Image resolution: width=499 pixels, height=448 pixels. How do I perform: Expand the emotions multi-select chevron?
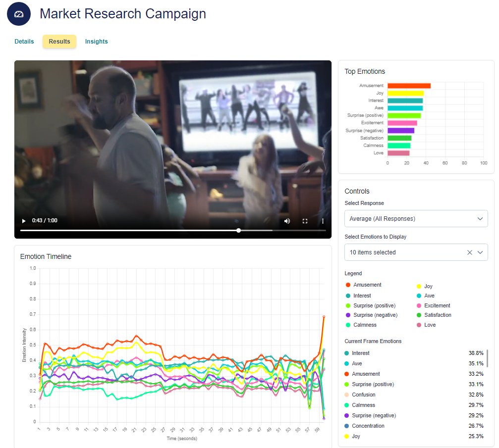[x=480, y=252]
